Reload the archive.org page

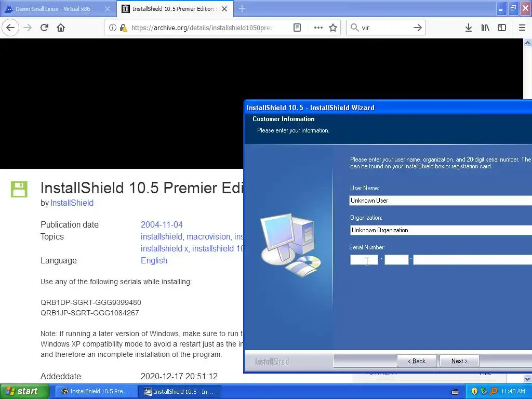(x=44, y=28)
